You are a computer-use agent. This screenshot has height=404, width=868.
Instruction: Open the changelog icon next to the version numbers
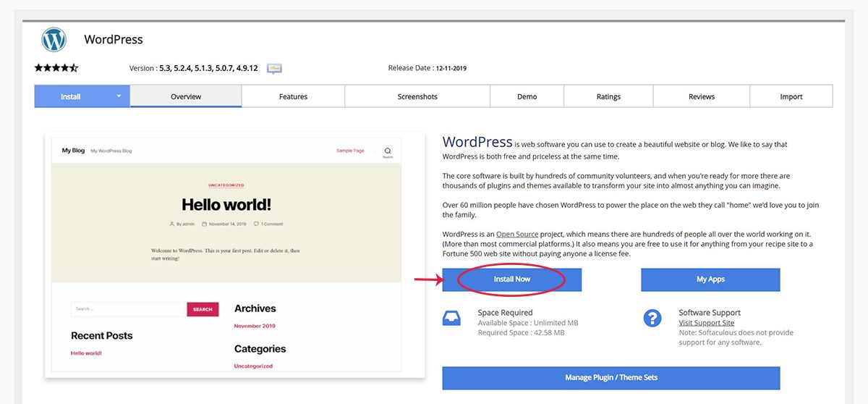point(274,68)
